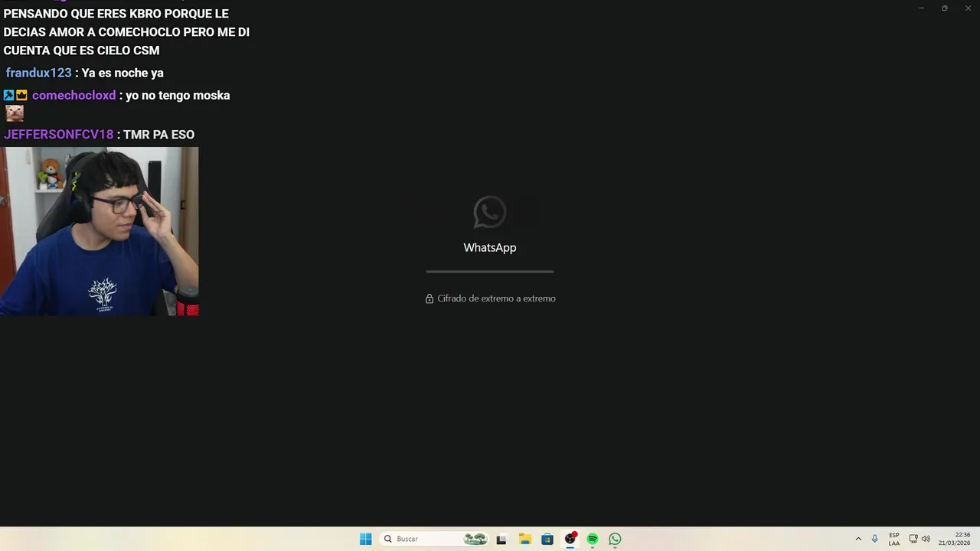Click the WhatsApp logo on loading screen

(490, 213)
